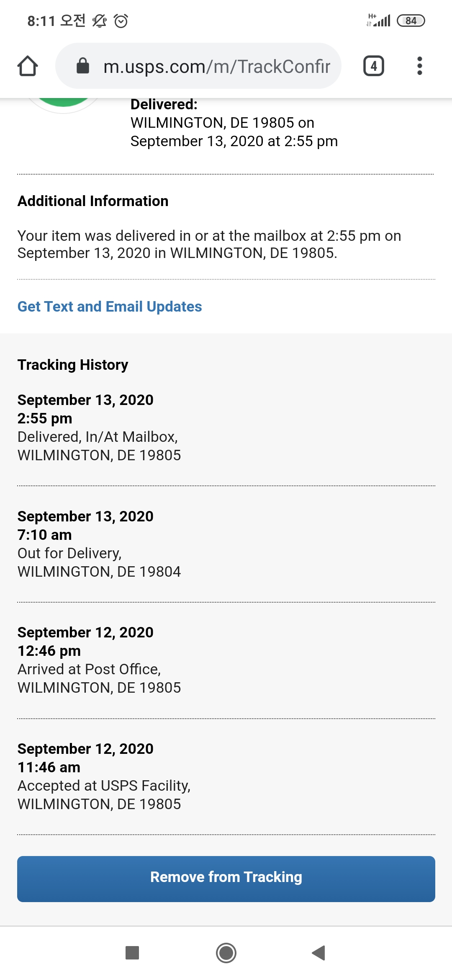This screenshot has width=452, height=980.
Task: Expand Get Text and Email Updates
Action: point(110,307)
